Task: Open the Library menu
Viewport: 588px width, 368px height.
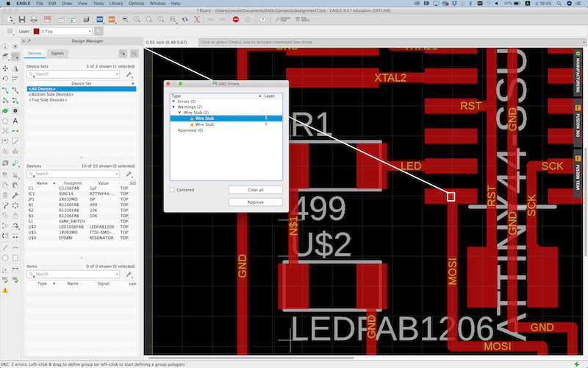Action: click(116, 4)
